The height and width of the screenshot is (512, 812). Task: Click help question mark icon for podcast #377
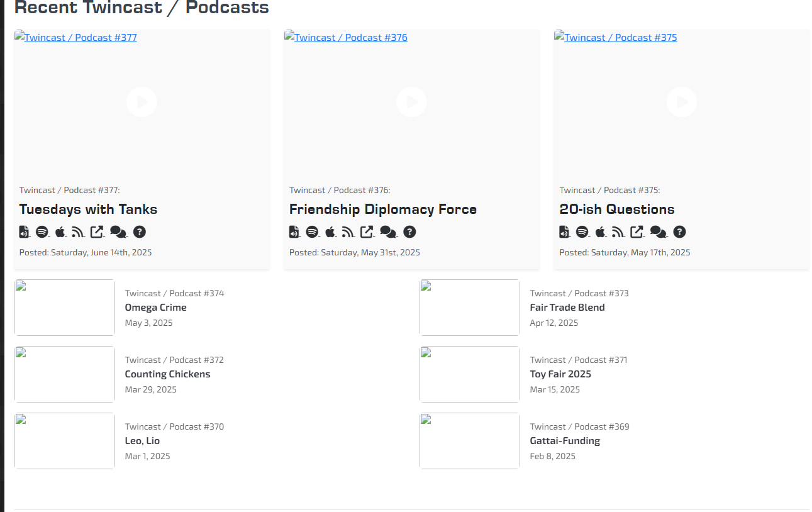(140, 232)
